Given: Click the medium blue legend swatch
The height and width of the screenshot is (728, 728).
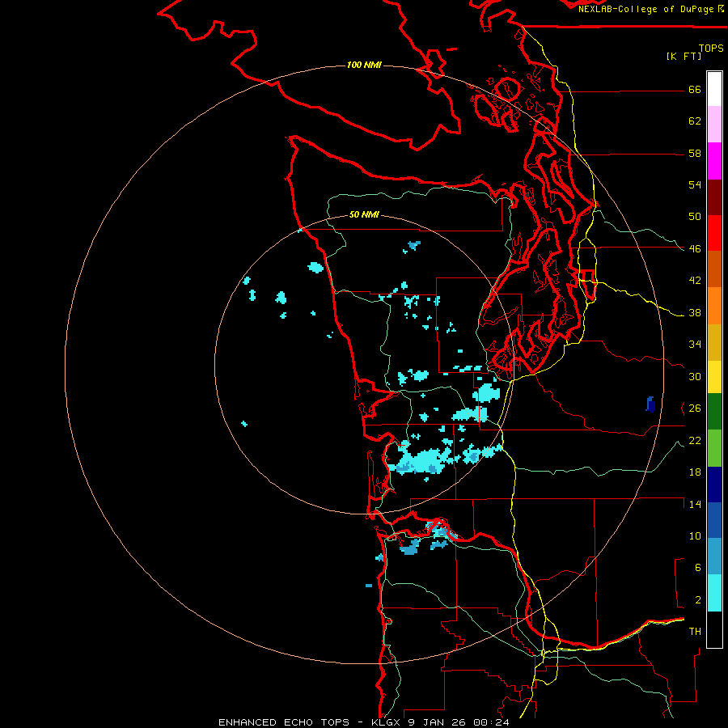Looking at the screenshot, I should coord(714,520).
